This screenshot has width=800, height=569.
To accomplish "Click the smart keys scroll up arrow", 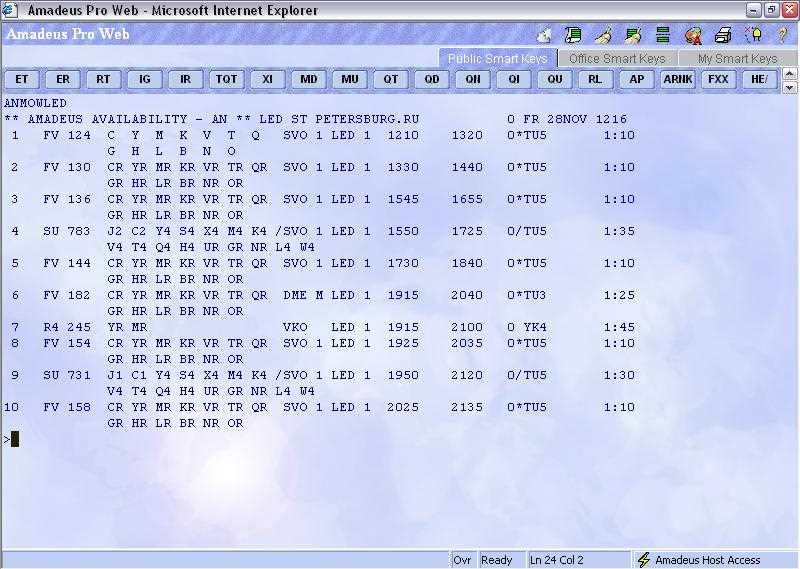I will [789, 74].
